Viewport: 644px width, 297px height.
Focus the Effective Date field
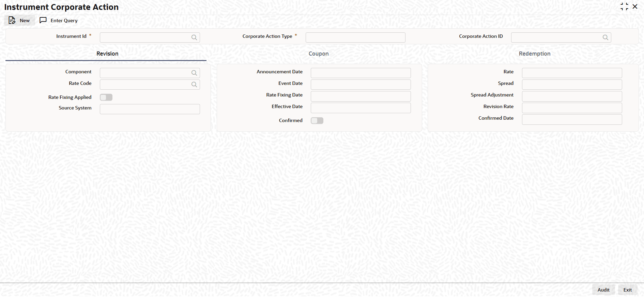pos(361,108)
